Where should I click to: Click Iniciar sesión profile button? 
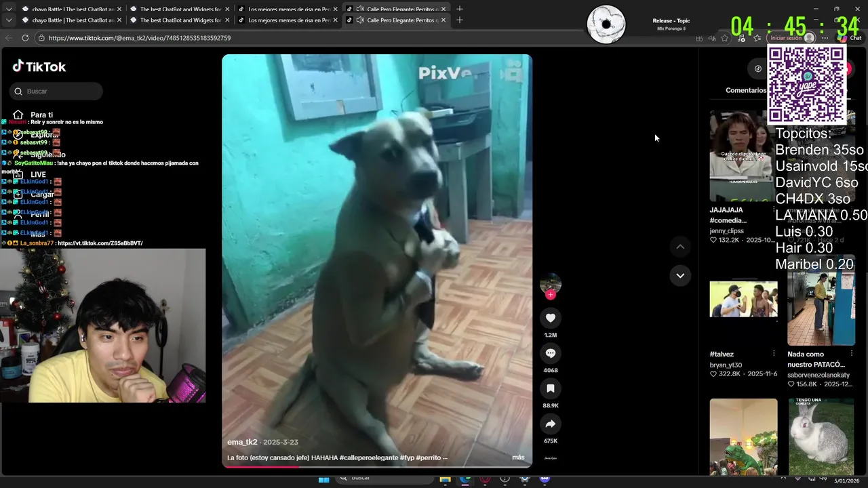coord(792,38)
